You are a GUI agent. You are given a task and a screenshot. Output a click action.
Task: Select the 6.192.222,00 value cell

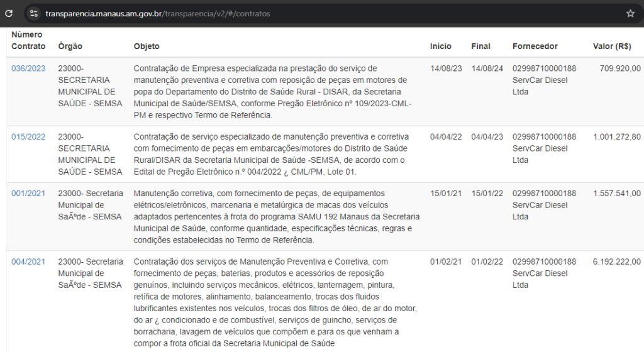616,261
